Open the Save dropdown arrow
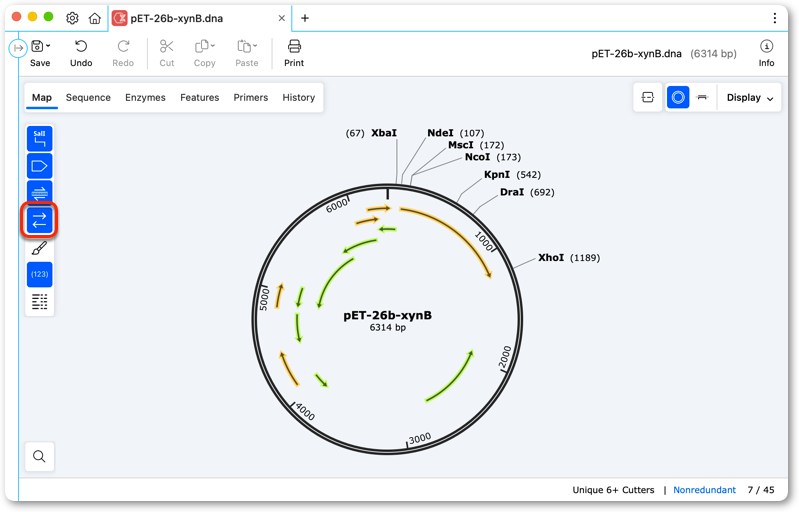This screenshot has width=799, height=512. coord(48,46)
